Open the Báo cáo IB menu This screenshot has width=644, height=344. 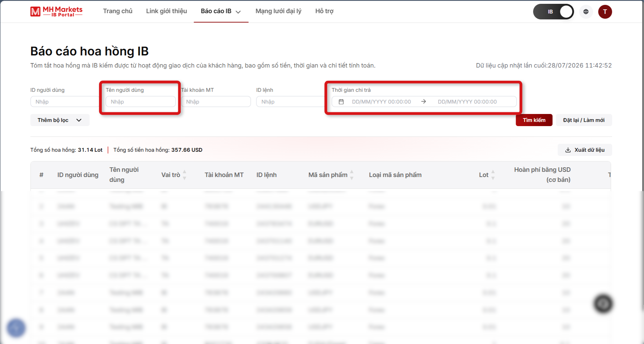coord(221,11)
